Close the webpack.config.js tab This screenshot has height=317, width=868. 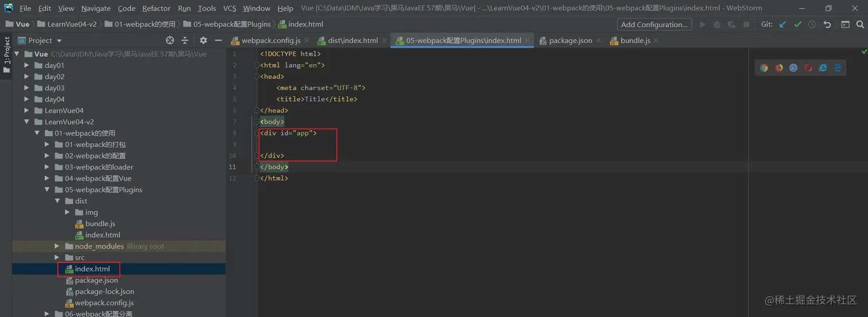(x=307, y=41)
